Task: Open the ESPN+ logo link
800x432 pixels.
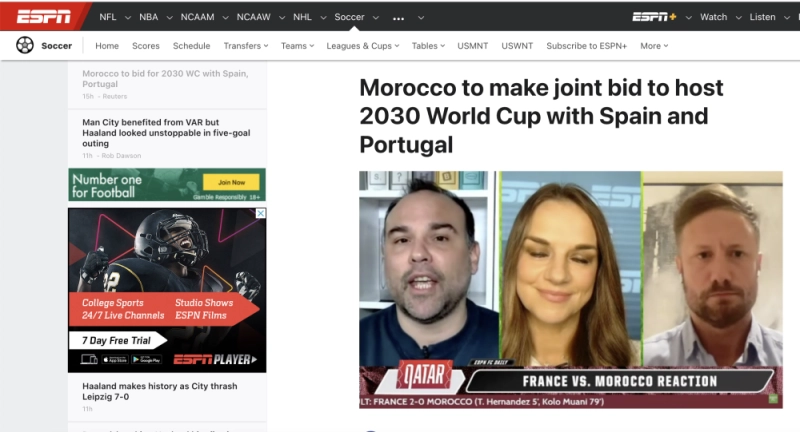Action: coord(654,17)
